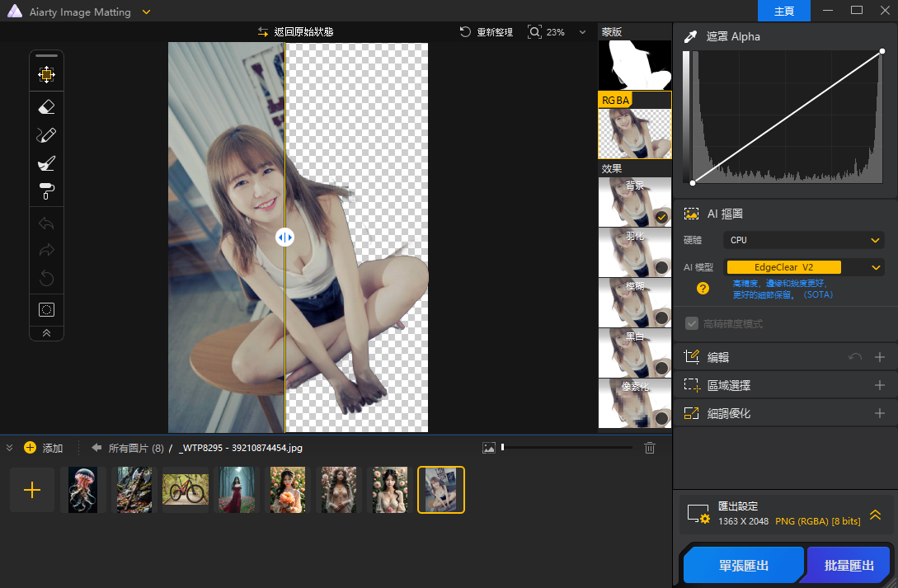Collapse the left toolbar with chevron

[46, 333]
